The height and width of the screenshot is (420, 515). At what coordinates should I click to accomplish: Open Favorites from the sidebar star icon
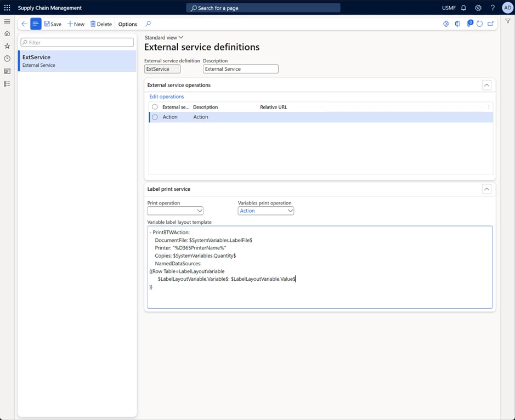click(7, 46)
